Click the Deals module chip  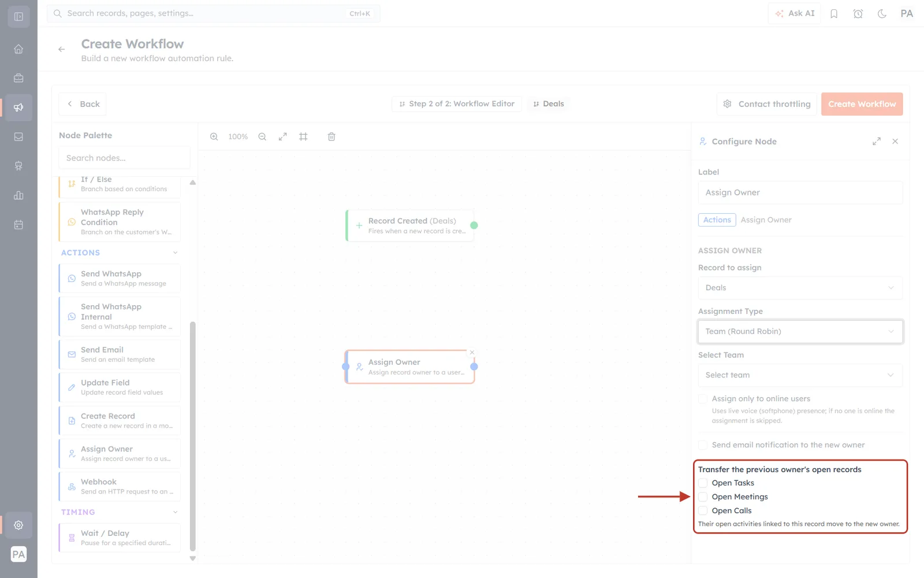(x=548, y=104)
